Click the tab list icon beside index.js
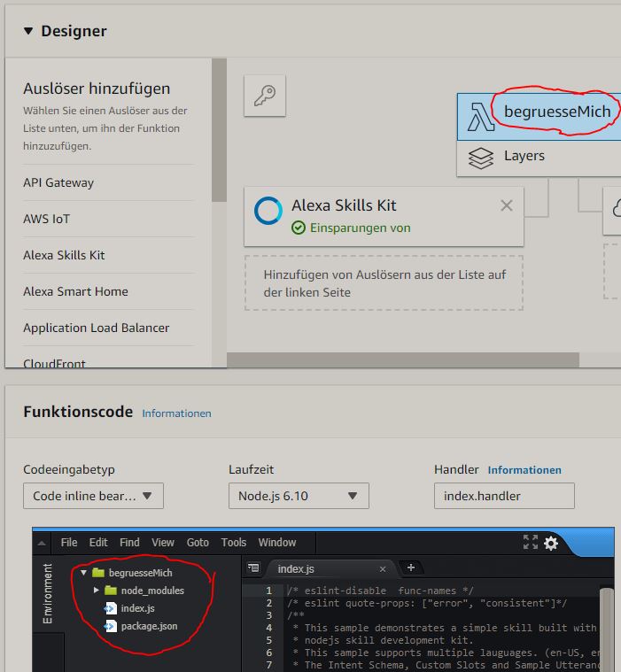 253,568
